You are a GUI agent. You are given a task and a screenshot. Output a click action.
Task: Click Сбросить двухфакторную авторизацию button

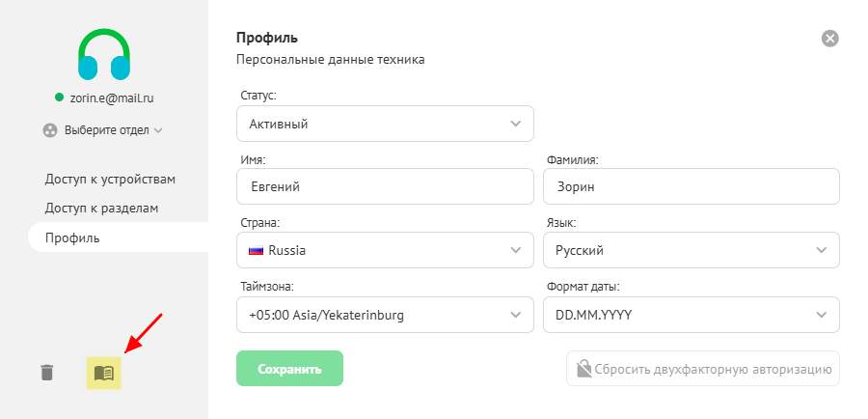pos(703,368)
